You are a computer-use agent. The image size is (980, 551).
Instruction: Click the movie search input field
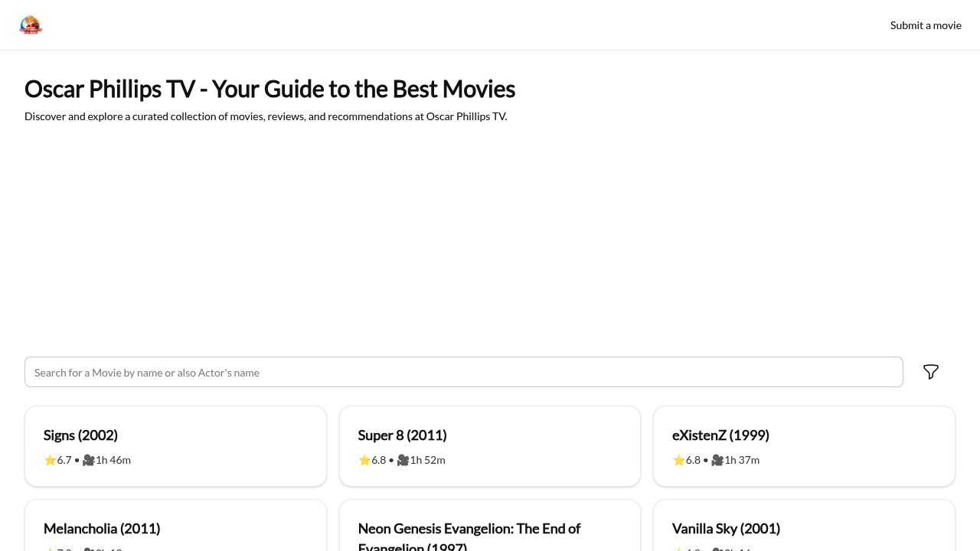click(x=463, y=371)
